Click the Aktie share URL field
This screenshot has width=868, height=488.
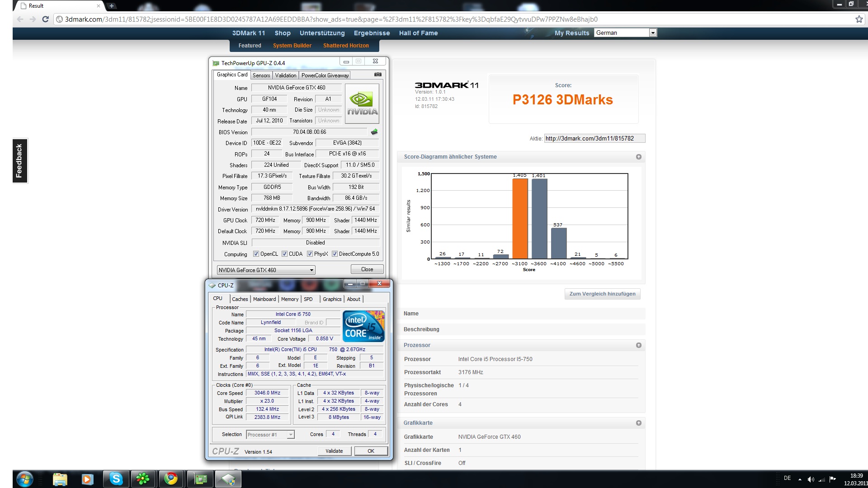pyautogui.click(x=594, y=139)
